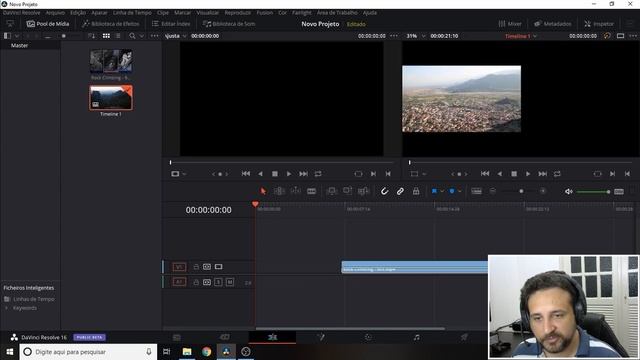
Task: Select the Rock Climbing clip thumbnail
Action: (x=111, y=61)
